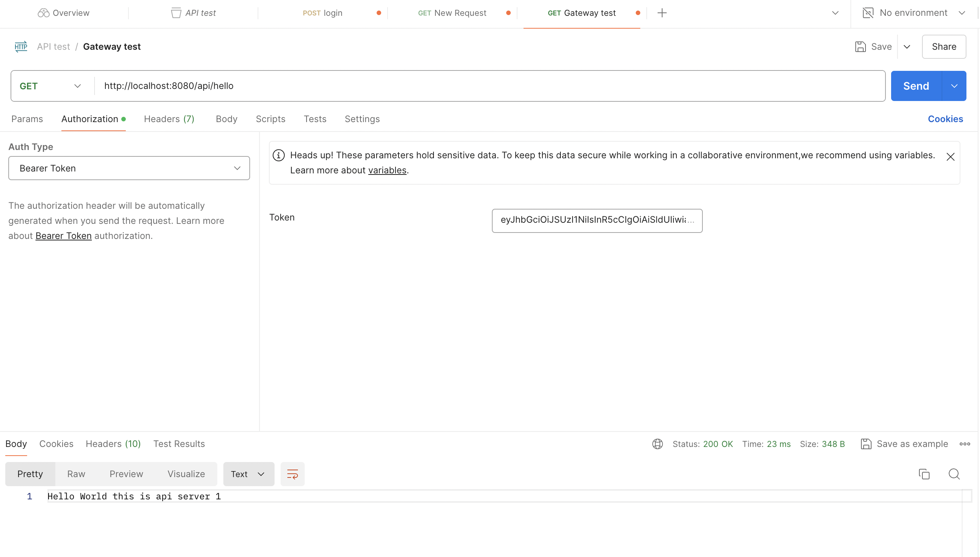Screen dimensions: 980x557
Task: Click the word wrap icon in response toolbar
Action: click(x=292, y=474)
